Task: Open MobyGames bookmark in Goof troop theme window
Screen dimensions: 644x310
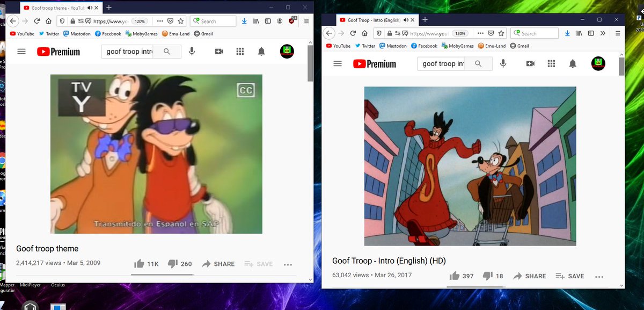Action: 142,33
